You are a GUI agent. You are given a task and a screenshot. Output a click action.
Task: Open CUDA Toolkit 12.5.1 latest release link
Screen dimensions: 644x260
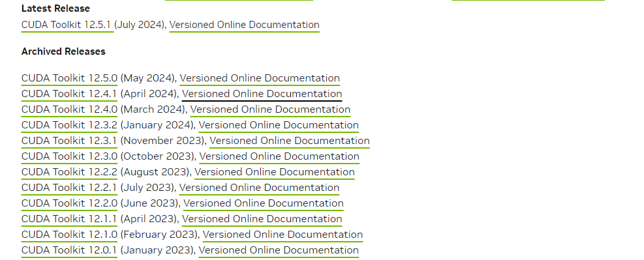point(67,25)
